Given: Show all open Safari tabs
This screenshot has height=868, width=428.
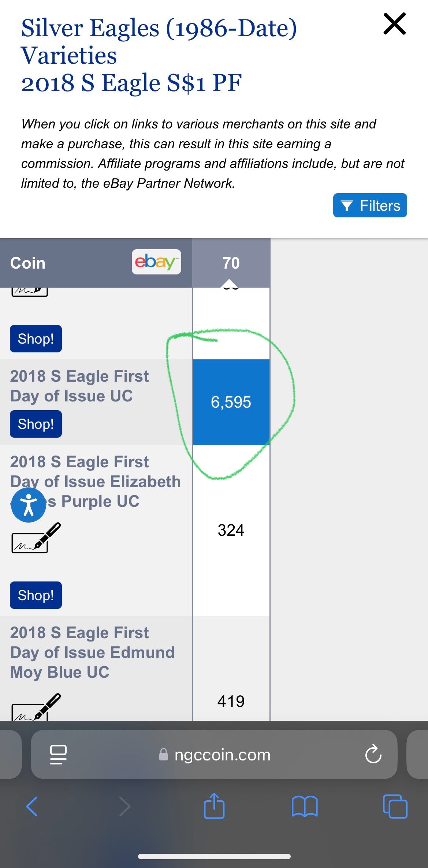Looking at the screenshot, I should coord(395,806).
